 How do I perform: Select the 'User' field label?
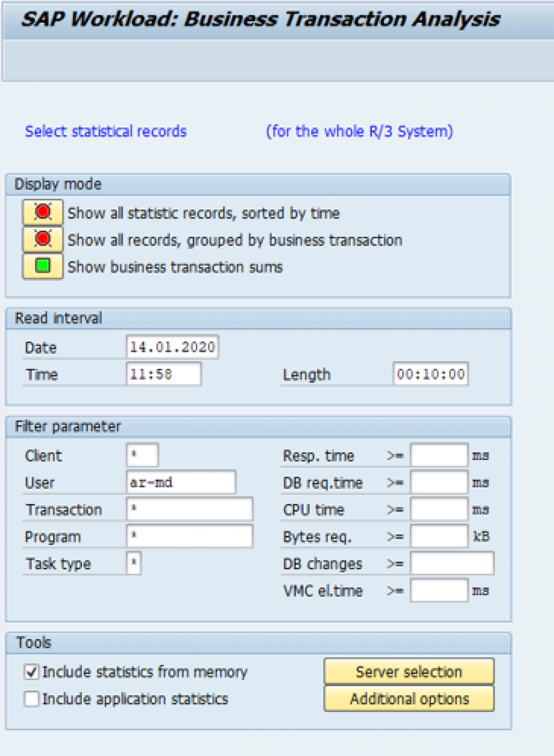(x=40, y=483)
